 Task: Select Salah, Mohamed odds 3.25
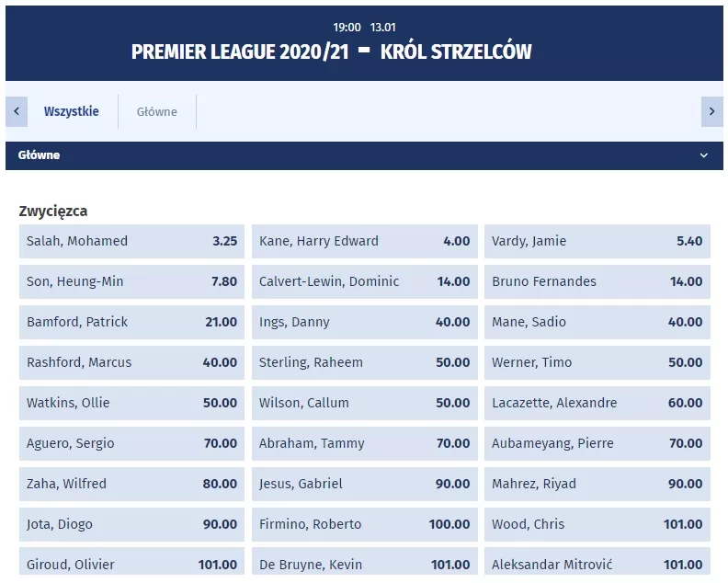[x=131, y=241]
